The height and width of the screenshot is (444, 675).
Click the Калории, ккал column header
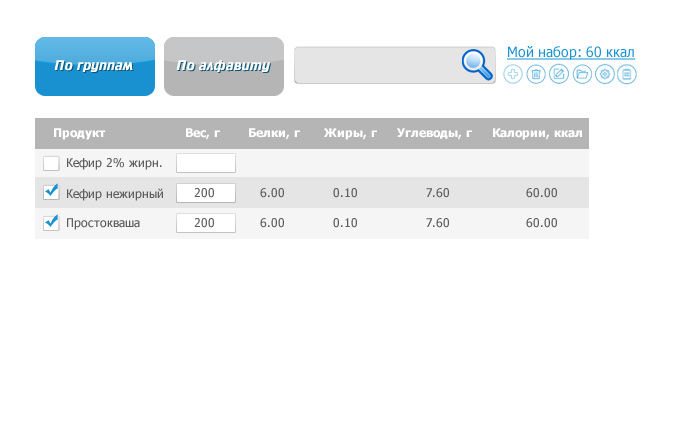click(537, 133)
